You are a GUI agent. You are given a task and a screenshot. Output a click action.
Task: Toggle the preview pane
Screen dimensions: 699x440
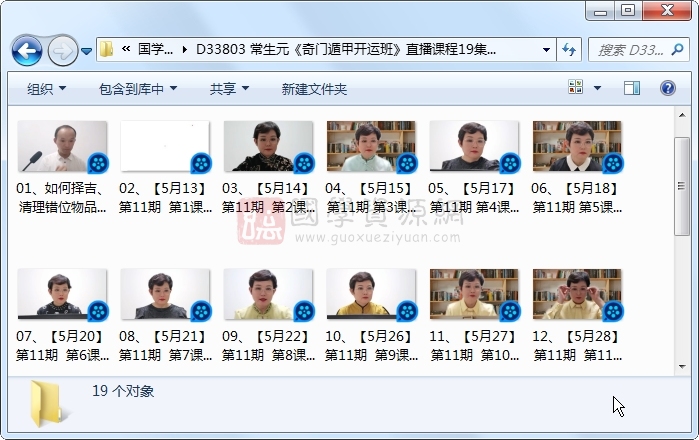tap(632, 88)
